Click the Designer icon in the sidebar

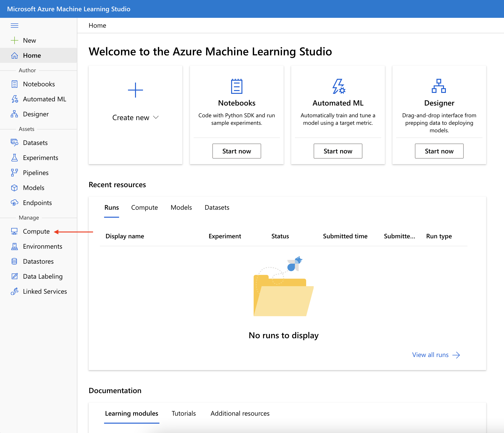(x=14, y=114)
